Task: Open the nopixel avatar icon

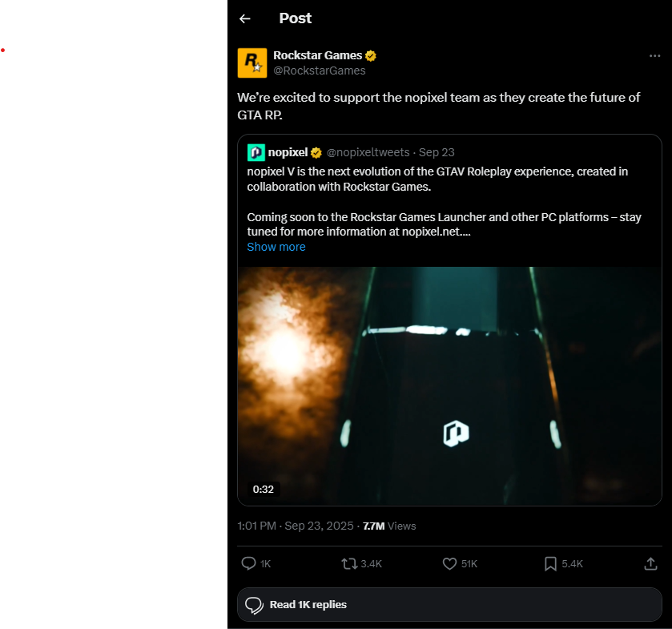Action: tap(256, 152)
